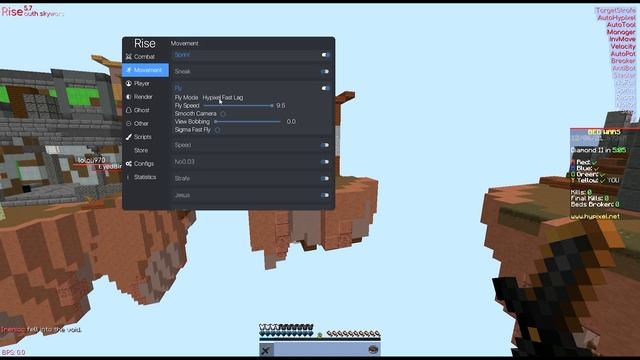Switch to the Movement category
Image resolution: width=640 pixels, height=360 pixels.
(145, 70)
